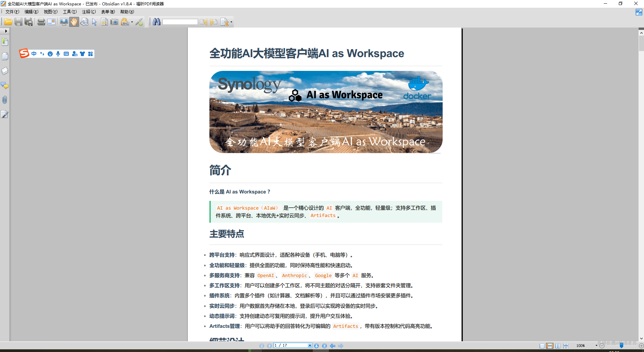644x352 pixels.
Task: Go to last page button
Action: coord(325,346)
